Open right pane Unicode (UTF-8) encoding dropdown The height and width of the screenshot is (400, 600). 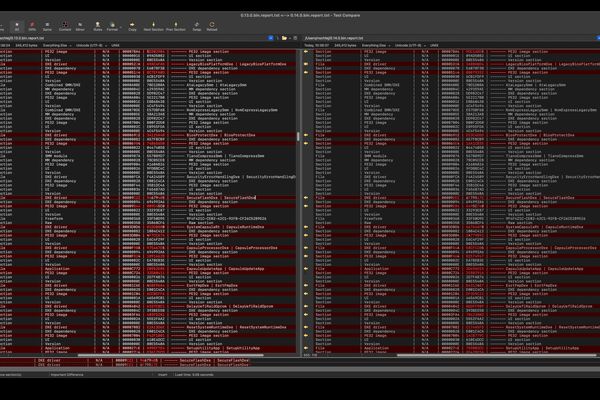(410, 45)
